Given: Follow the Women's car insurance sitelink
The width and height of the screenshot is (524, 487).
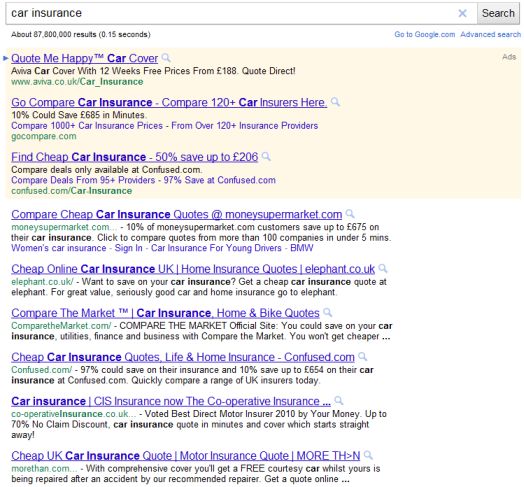Looking at the screenshot, I should coord(59,248).
